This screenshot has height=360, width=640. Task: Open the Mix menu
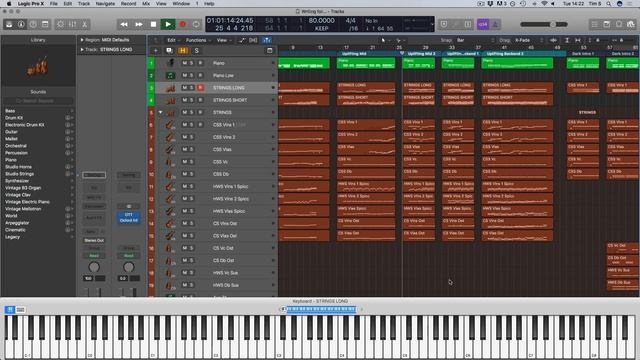[146, 4]
